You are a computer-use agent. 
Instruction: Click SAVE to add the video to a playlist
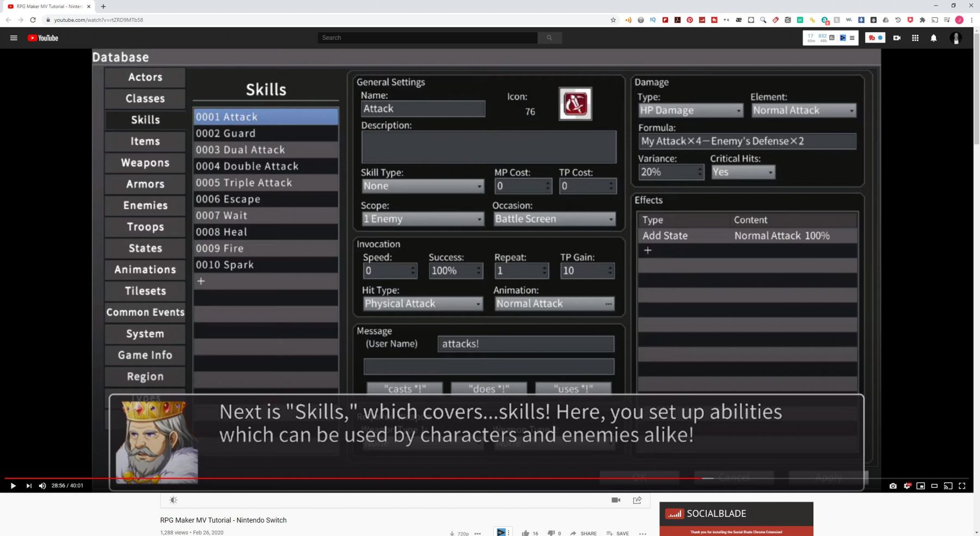point(617,533)
